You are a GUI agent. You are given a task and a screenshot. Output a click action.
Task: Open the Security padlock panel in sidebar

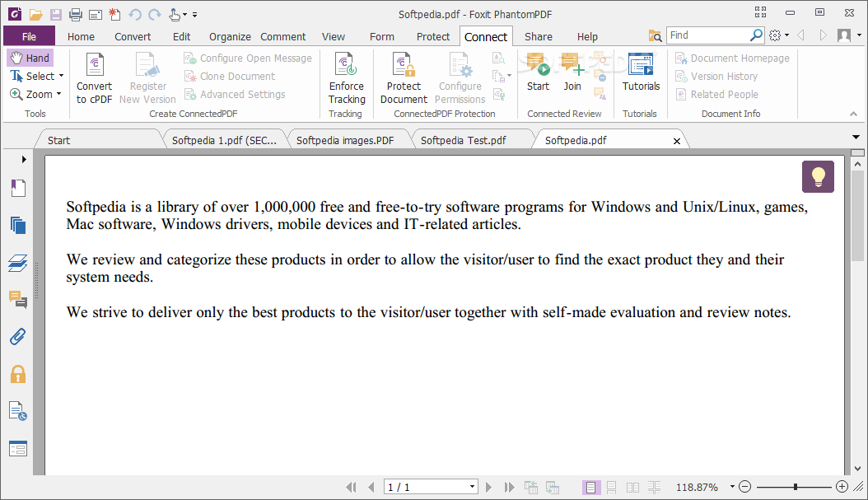[x=18, y=374]
